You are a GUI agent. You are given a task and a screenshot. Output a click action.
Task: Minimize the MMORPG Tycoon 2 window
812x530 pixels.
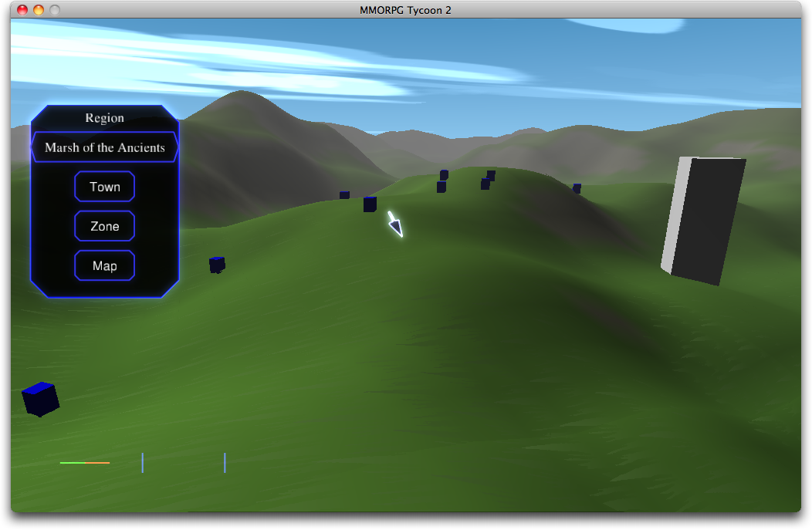(39, 10)
